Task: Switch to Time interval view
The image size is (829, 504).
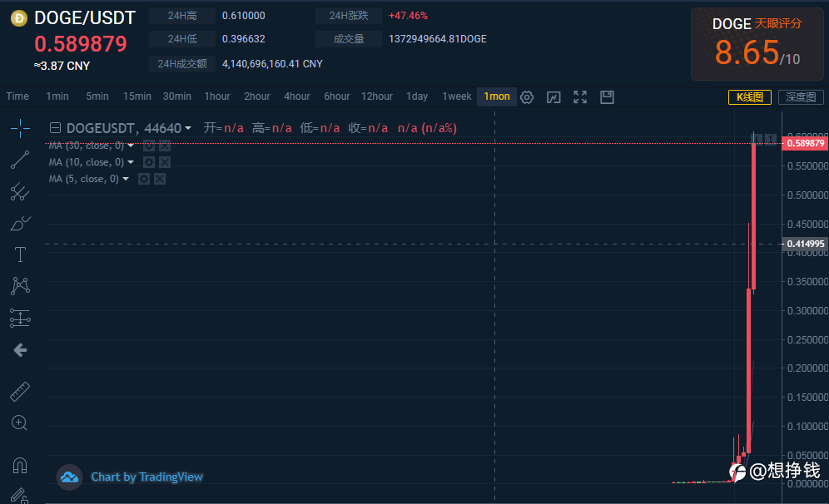Action: [x=17, y=96]
